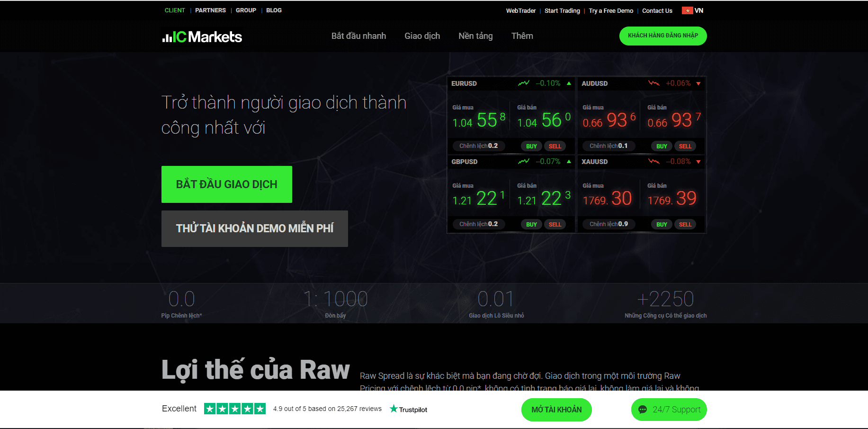Click AUDUSD Giá mua price 0.66936
The image size is (868, 429).
(x=609, y=120)
